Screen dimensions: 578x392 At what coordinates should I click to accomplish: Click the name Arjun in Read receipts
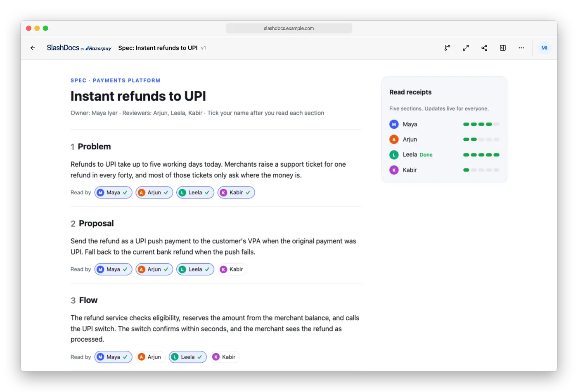pyautogui.click(x=410, y=139)
